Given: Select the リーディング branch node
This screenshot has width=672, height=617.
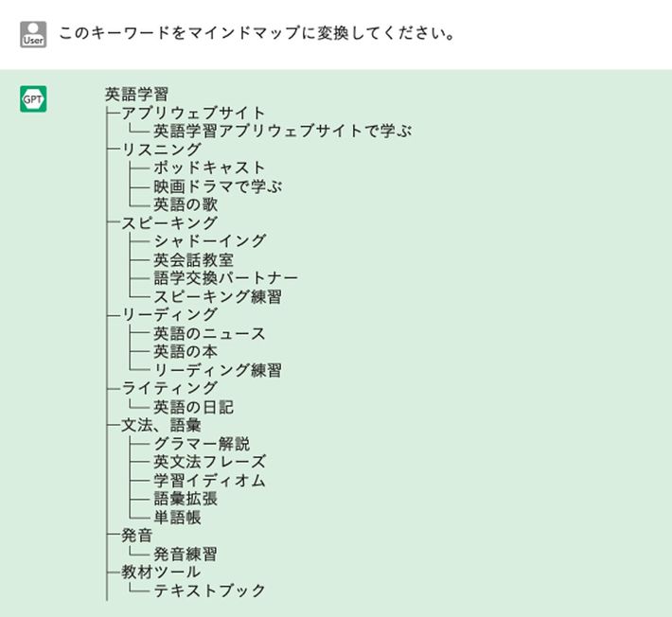Looking at the screenshot, I should 169,315.
